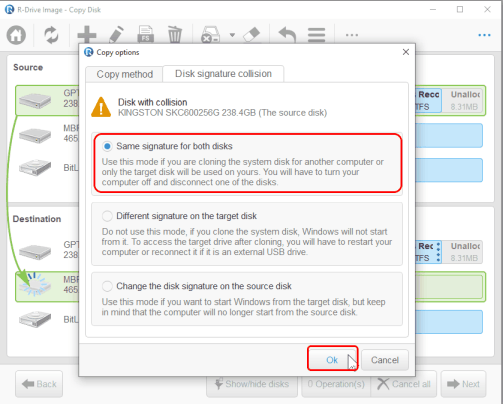Click the R-Drive Image title bar logo

tap(9, 9)
